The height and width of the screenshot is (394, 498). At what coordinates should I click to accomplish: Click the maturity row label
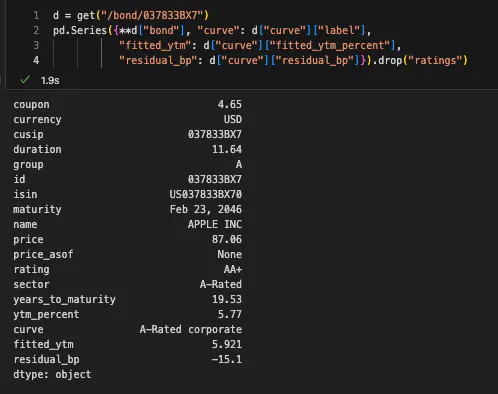[x=37, y=210]
